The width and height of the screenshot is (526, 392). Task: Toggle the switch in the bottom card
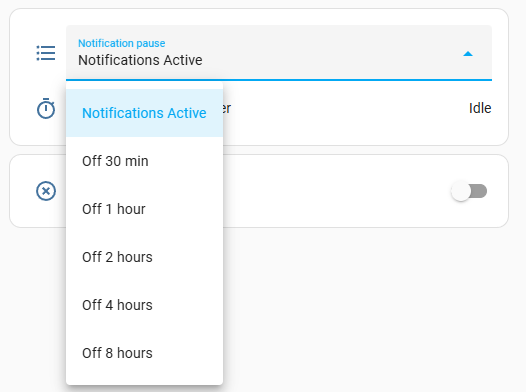click(x=469, y=191)
